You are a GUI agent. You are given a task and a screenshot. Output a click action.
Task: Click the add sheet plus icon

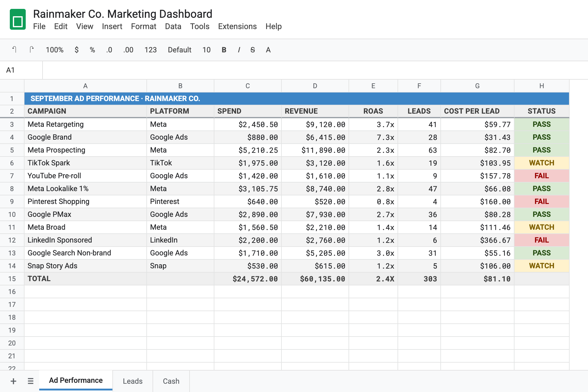click(13, 381)
